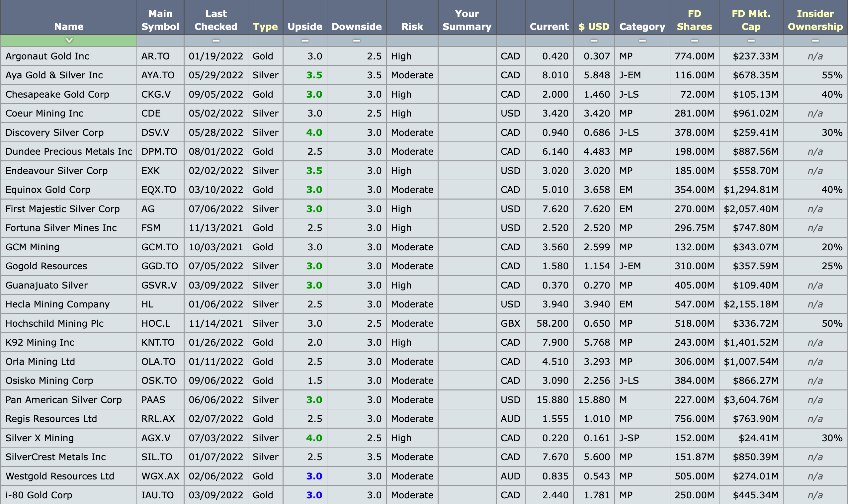Click the Risk column header
Viewport: 848px width, 504px height.
[412, 27]
